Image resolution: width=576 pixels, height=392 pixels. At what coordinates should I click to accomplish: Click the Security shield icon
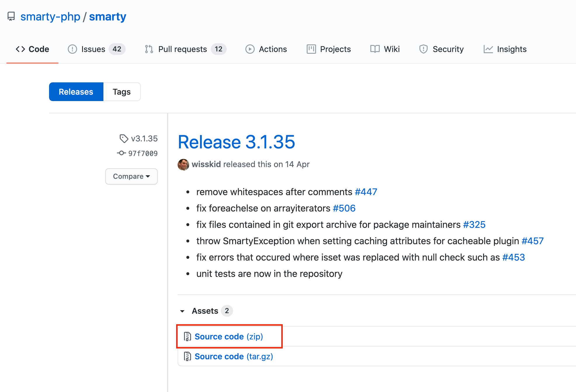click(424, 49)
